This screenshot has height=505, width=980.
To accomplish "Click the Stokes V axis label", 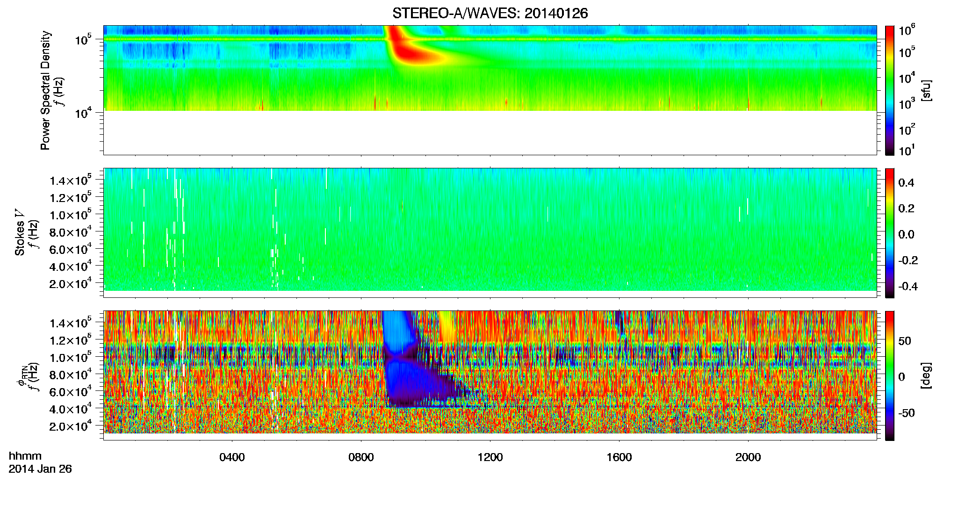I will coord(20,233).
